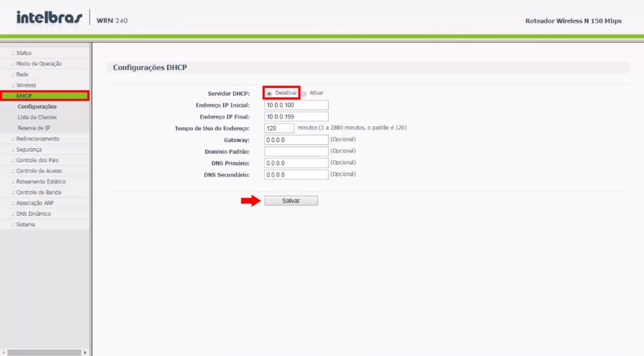Click the Servidor DHCP label
Viewport: 644px width, 356px height.
(229, 93)
